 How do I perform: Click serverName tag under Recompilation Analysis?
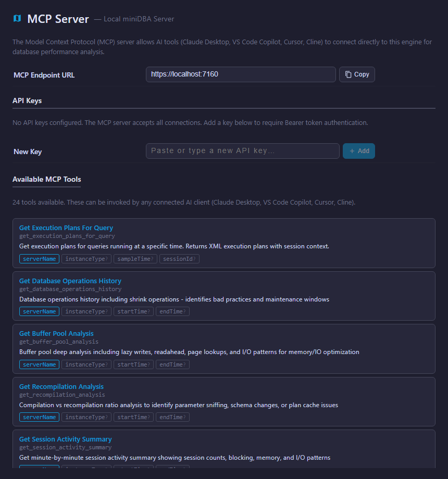pyautogui.click(x=40, y=417)
